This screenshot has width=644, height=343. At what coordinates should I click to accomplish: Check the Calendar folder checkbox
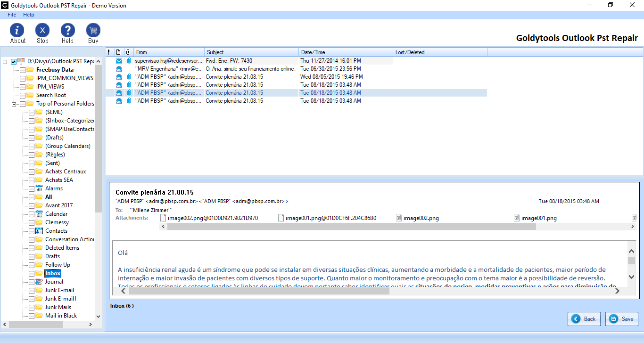(x=32, y=214)
